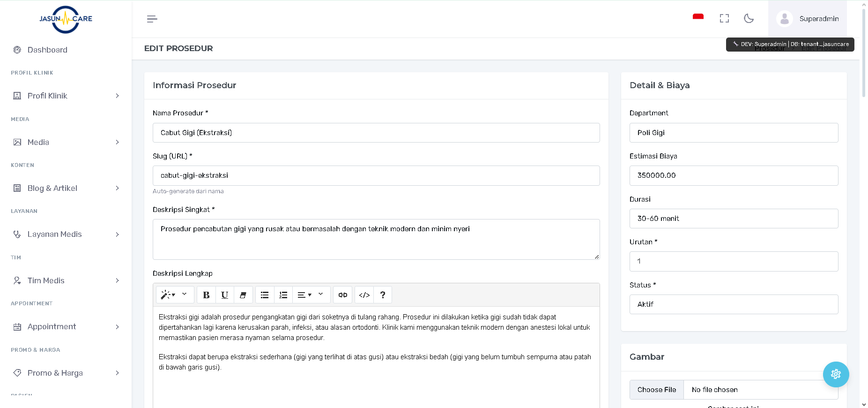Viewport: 868px width, 408px height.
Task: Click the floating settings gear button
Action: pyautogui.click(x=836, y=374)
